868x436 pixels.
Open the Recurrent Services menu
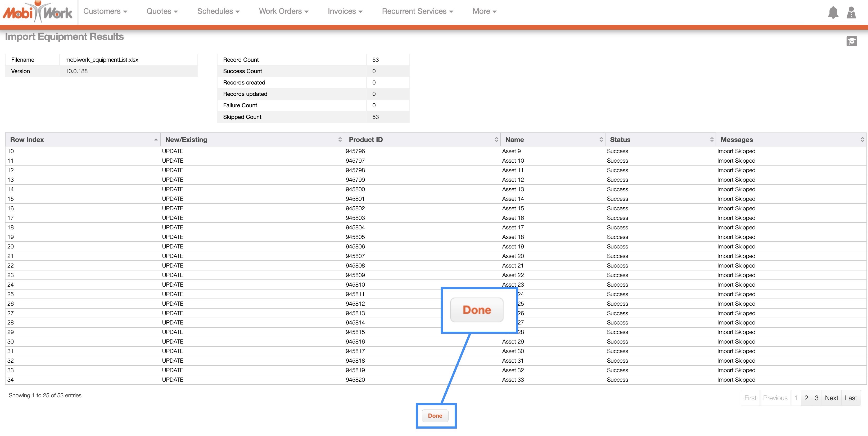point(417,11)
